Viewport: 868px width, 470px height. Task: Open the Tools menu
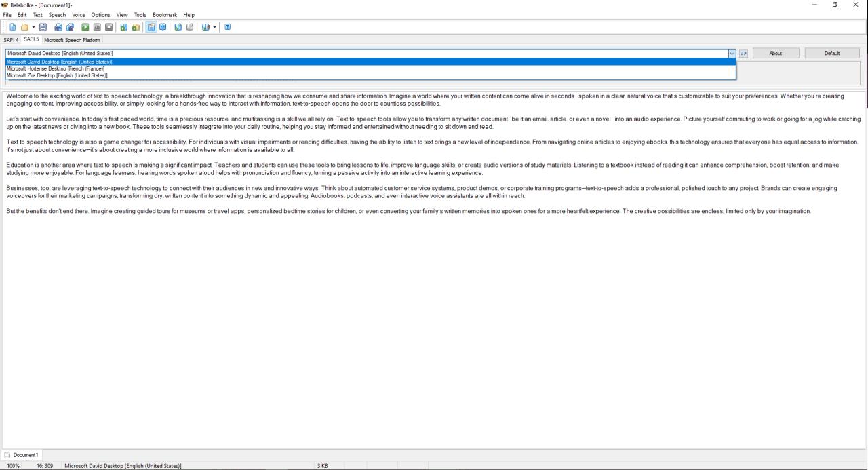(140, 15)
